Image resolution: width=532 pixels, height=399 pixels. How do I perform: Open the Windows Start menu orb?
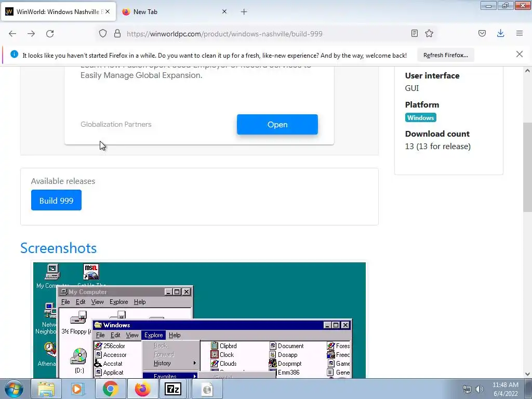pyautogui.click(x=14, y=389)
